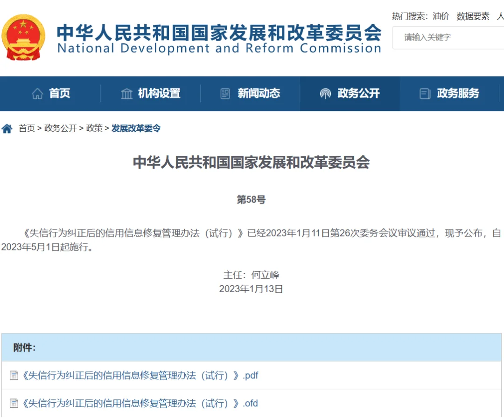The width and height of the screenshot is (504, 420).
Task: Click the file icon next to .ofd attachment
Action: coord(14,403)
